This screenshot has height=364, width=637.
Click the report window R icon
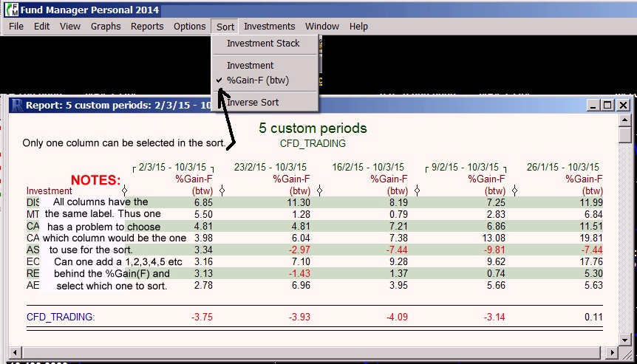tap(17, 106)
